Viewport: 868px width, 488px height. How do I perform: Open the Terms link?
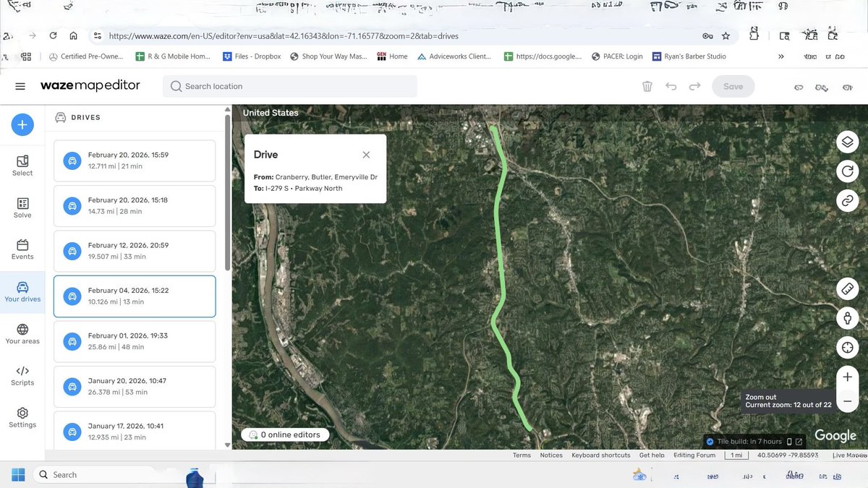522,455
